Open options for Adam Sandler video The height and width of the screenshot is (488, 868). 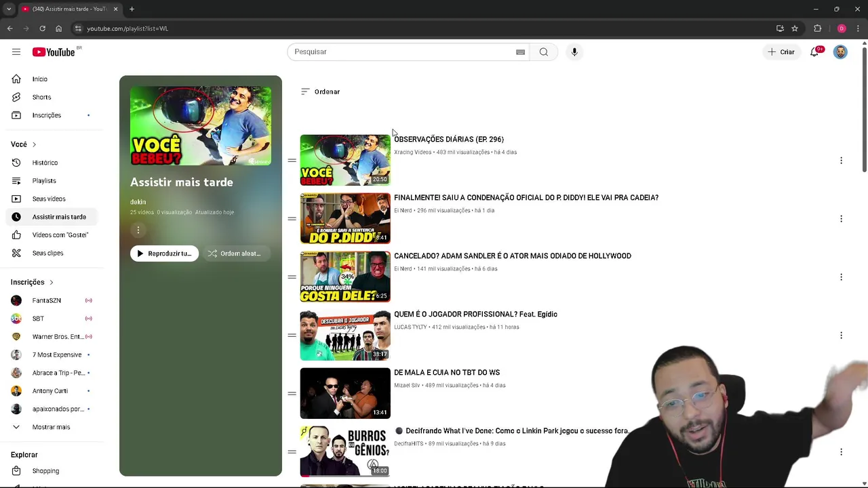coord(841,277)
